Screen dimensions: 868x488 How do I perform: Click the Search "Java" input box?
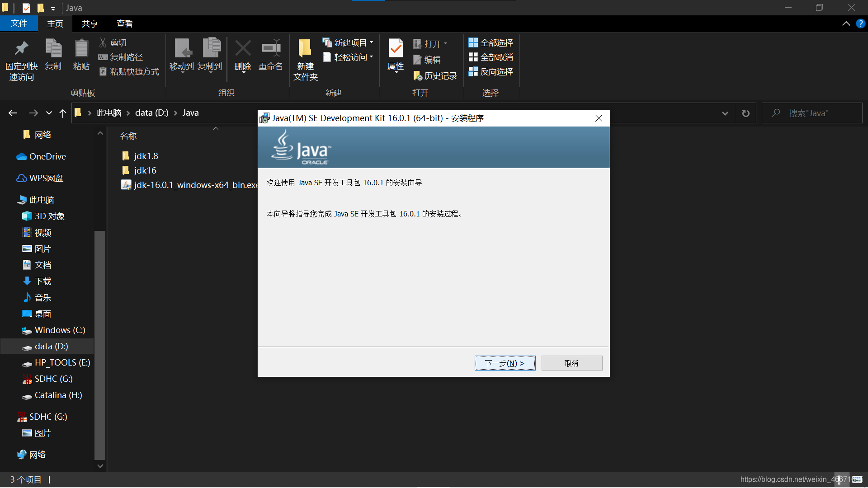coord(812,113)
